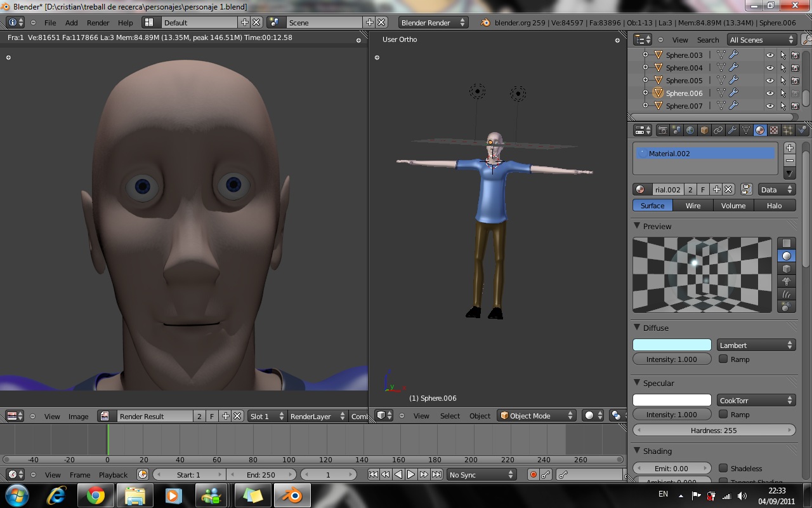Jump to the first frame

click(374, 474)
